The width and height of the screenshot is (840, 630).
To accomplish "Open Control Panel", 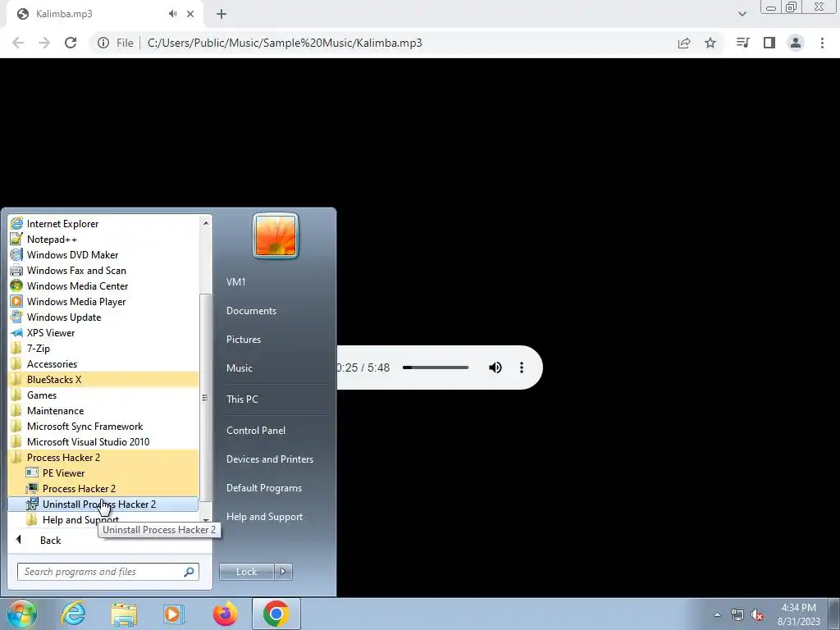I will [x=256, y=431].
